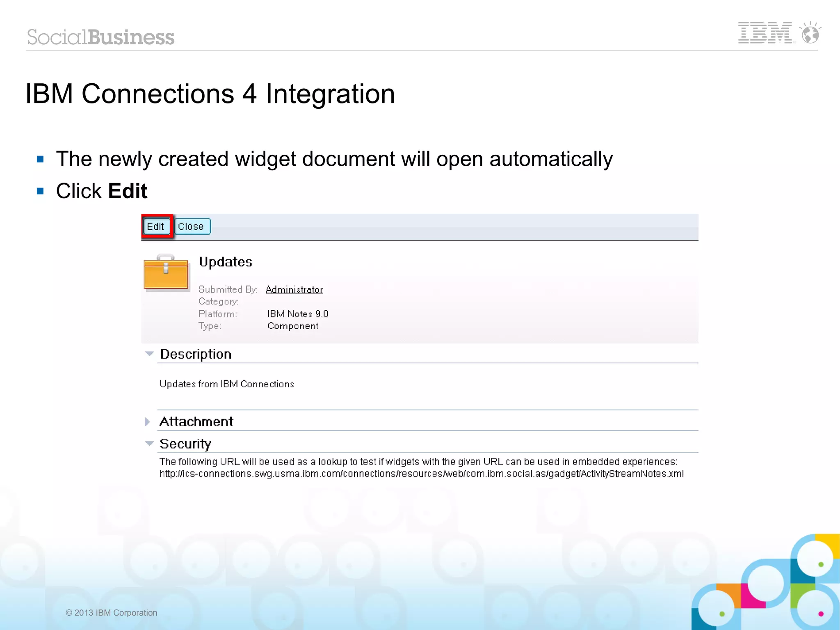Expand the Attachment section triangle
Screen dimensions: 840x630
coord(148,422)
